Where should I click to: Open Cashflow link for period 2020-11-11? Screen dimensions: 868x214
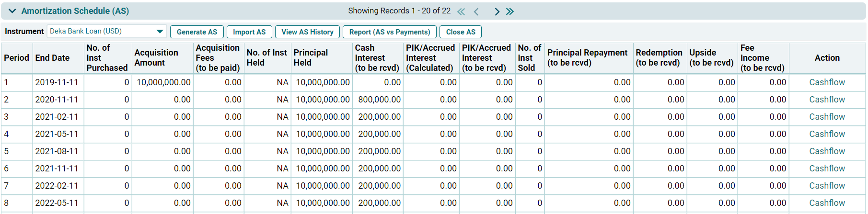click(827, 100)
